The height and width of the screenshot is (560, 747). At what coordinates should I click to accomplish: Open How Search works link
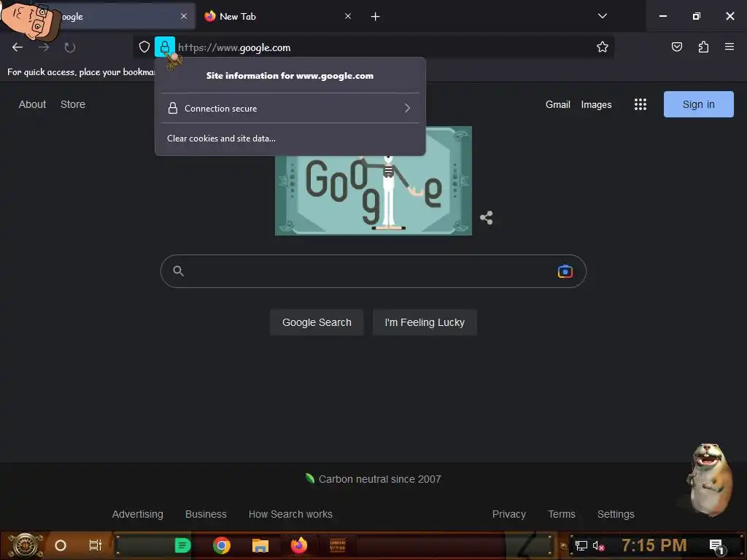[290, 514]
